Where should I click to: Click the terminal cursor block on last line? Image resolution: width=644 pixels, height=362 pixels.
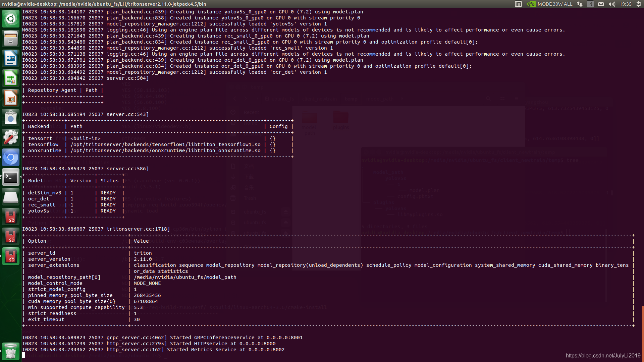[23, 355]
